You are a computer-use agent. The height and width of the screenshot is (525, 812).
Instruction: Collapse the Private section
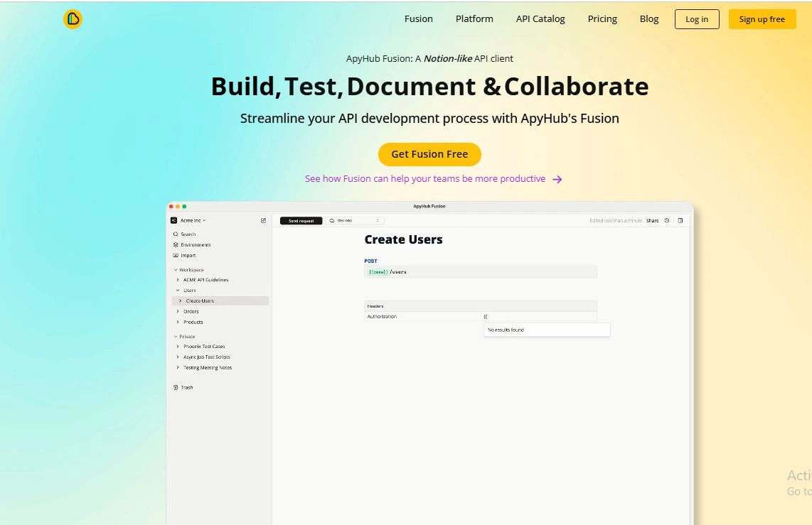tap(176, 337)
